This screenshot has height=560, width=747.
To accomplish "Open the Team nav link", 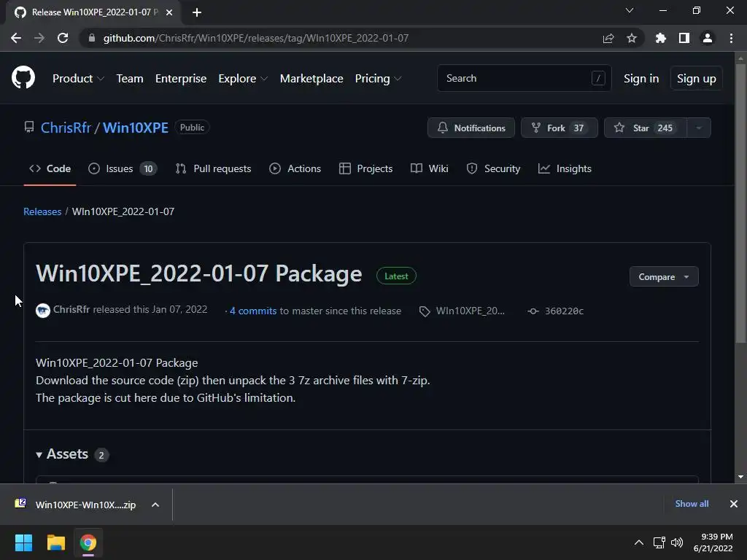I will pos(130,79).
